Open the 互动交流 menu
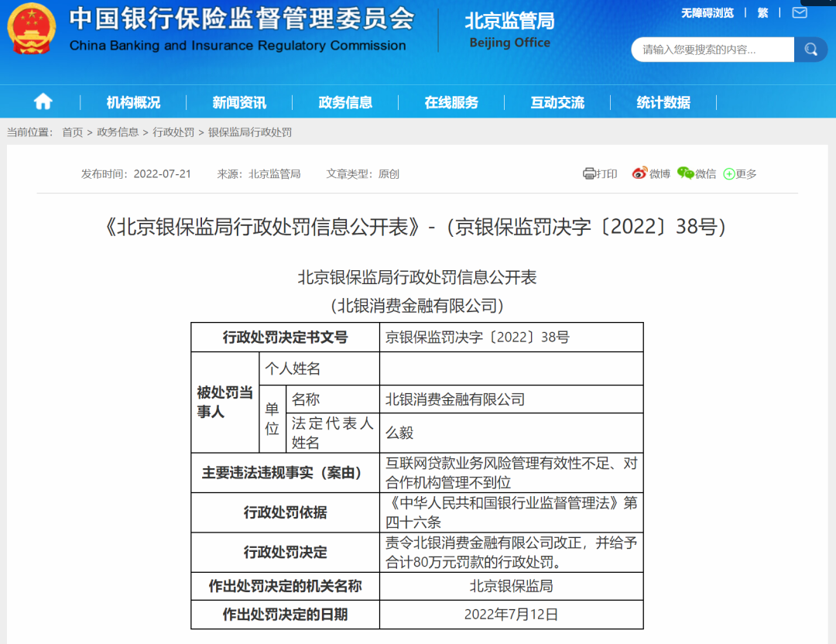The image size is (836, 644). coord(558,101)
